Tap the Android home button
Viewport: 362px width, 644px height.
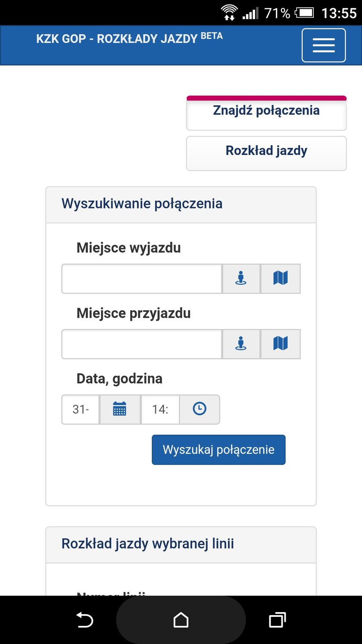181,620
